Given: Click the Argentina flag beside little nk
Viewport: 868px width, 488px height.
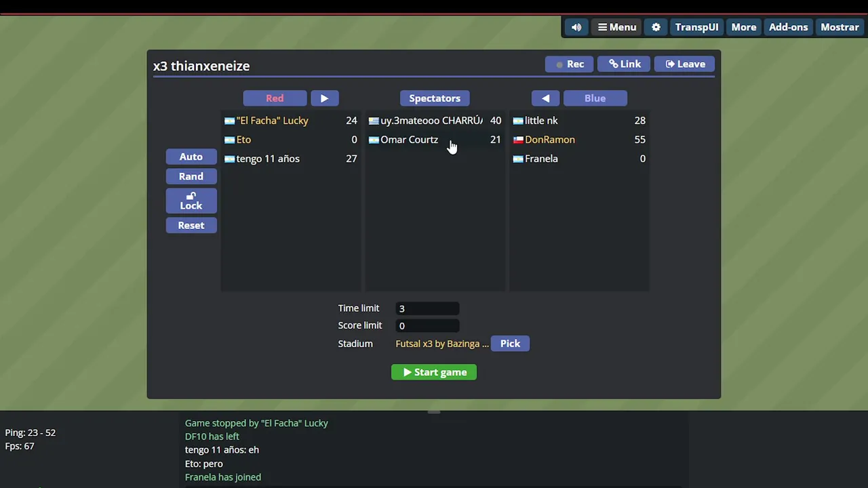Looking at the screenshot, I should pyautogui.click(x=518, y=121).
